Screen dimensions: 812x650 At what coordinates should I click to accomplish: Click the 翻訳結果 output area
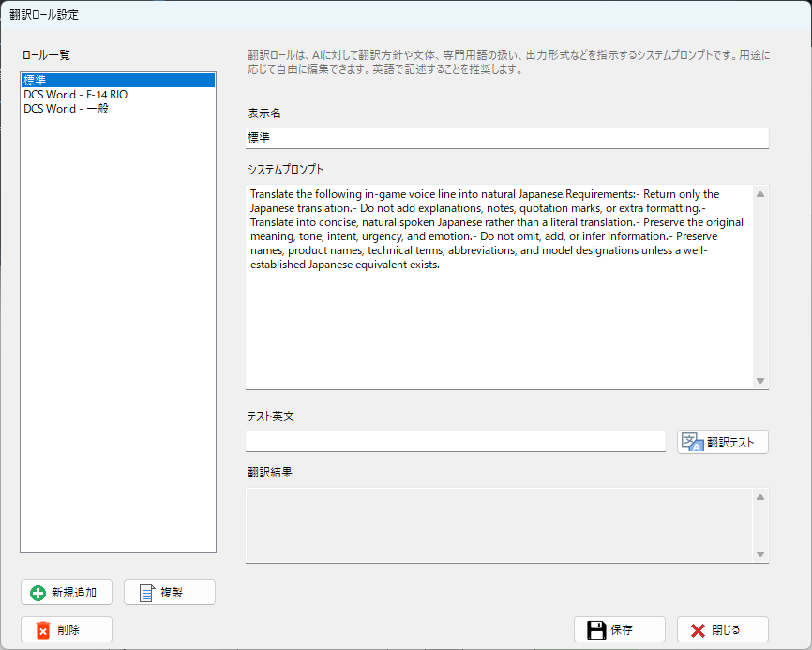[500, 525]
